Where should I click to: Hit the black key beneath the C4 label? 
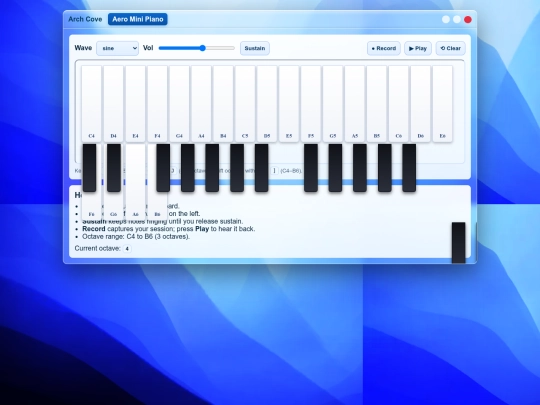coord(90,168)
